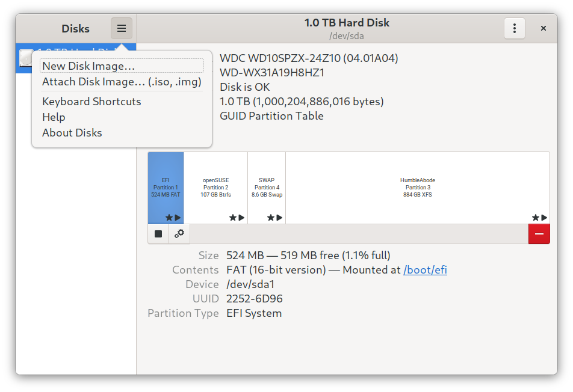The image size is (573, 392).
Task: Click the hamburger application menu button
Action: [122, 28]
